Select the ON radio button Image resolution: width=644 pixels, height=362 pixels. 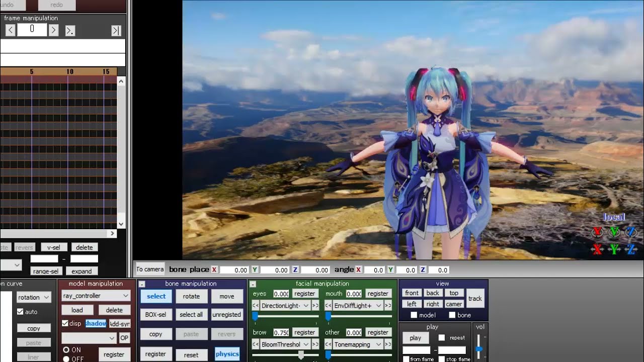[x=66, y=350]
